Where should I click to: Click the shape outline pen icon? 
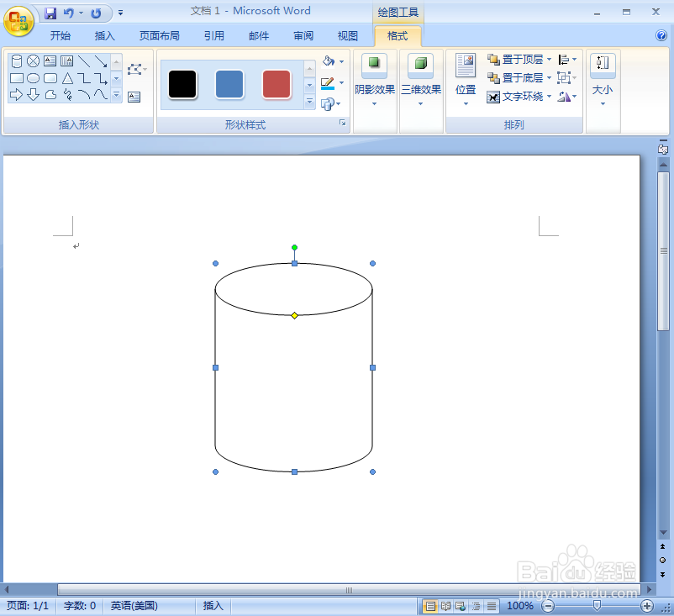click(x=328, y=83)
